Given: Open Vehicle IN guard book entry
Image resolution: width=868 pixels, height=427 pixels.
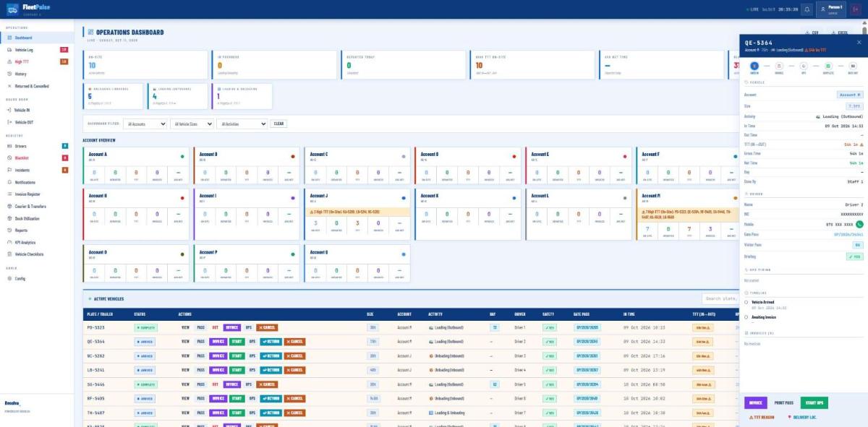Looking at the screenshot, I should point(36,110).
